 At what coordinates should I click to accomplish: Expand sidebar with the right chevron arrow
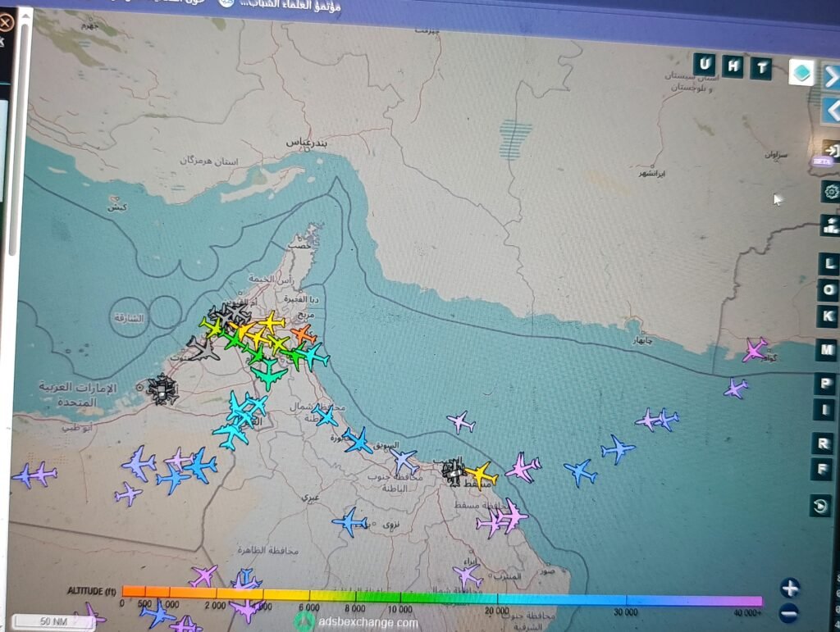pos(831,77)
